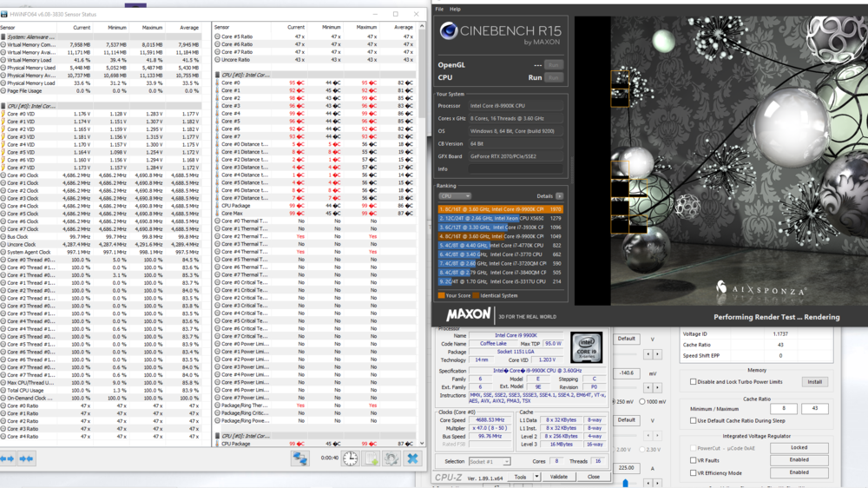This screenshot has height=488, width=868.
Task: Open the File menu in Cinebench
Action: (439, 9)
